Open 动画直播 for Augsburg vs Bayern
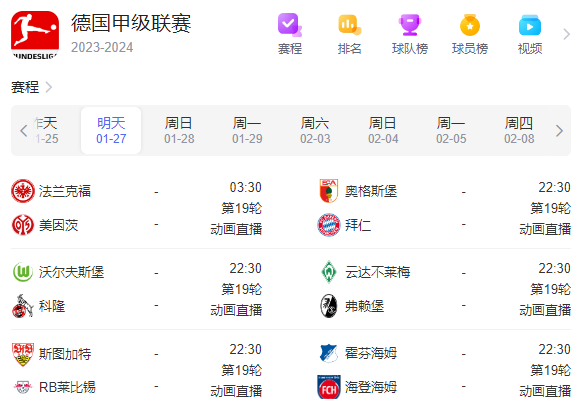This screenshot has width=580, height=409. point(545,229)
